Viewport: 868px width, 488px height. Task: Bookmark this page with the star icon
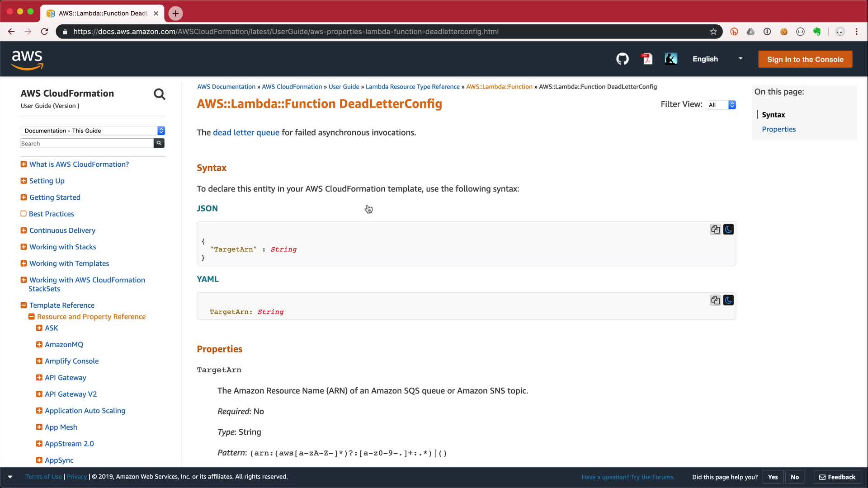pyautogui.click(x=713, y=32)
